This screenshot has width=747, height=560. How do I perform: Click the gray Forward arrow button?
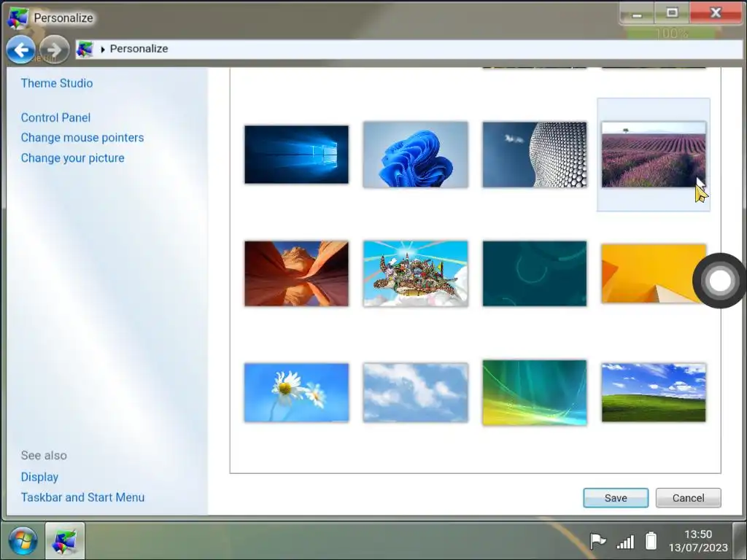(54, 50)
